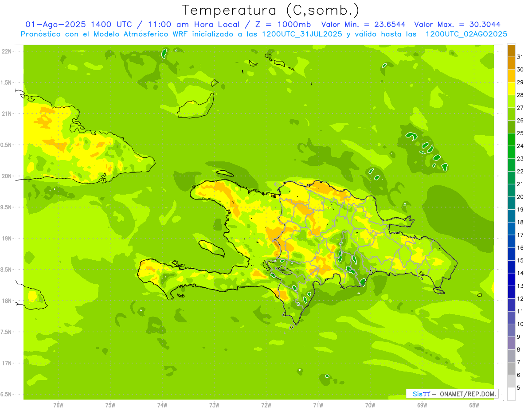Image resolution: width=532 pixels, height=411 pixels.
Task: Click the "70W" longitude label
Action: tap(370, 405)
